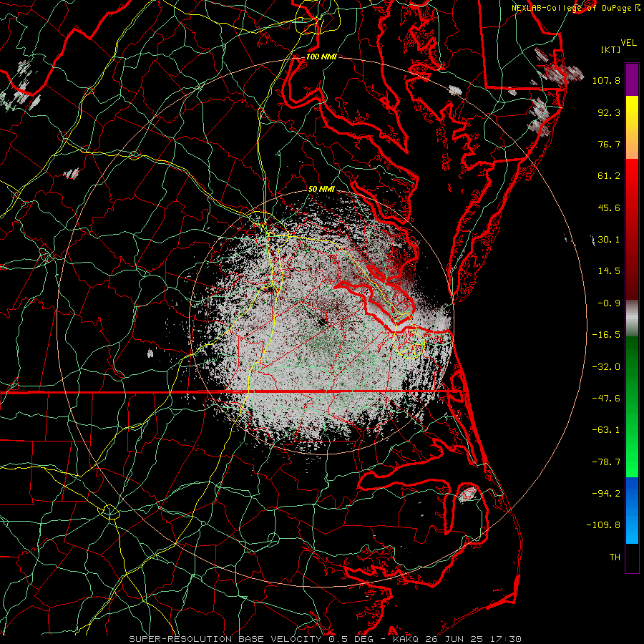Click the KAKQ station identifier
Screen dimensions: 644x644
coord(406,639)
